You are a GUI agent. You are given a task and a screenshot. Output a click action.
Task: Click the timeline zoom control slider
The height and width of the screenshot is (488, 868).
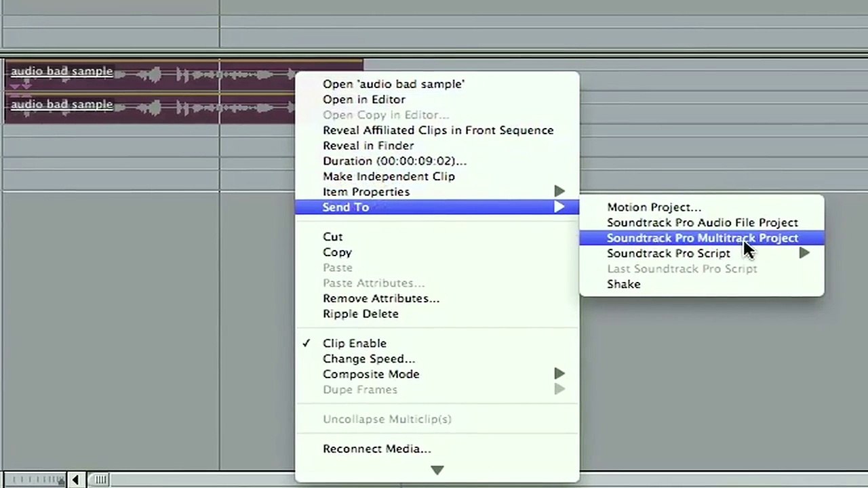(34, 480)
